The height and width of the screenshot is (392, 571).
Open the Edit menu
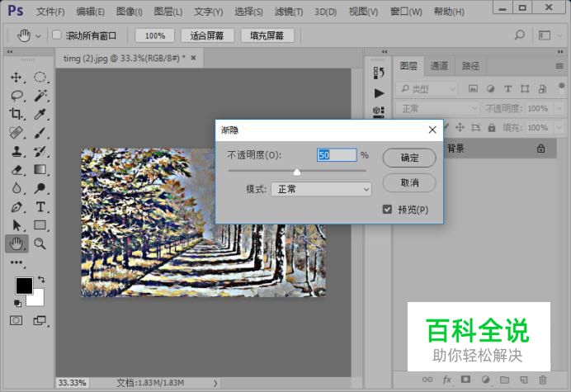point(90,12)
